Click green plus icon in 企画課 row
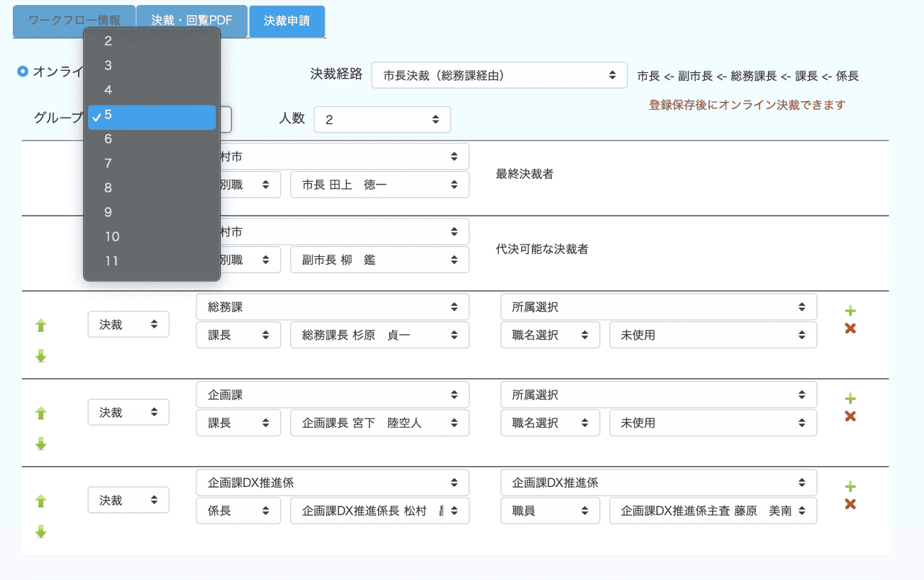 (x=850, y=399)
